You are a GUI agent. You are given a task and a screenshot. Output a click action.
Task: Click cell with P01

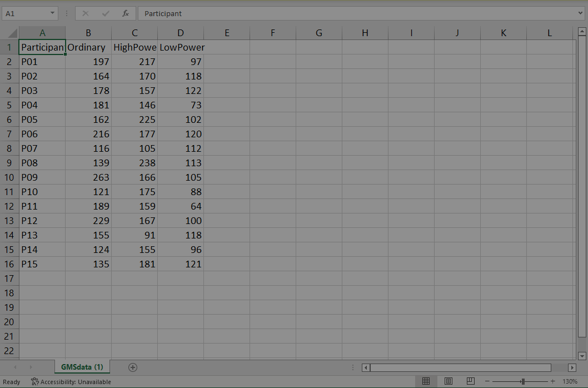pyautogui.click(x=42, y=62)
